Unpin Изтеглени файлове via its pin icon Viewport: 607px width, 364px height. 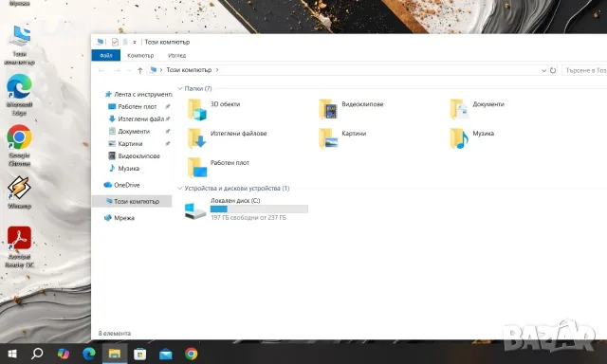pos(168,119)
